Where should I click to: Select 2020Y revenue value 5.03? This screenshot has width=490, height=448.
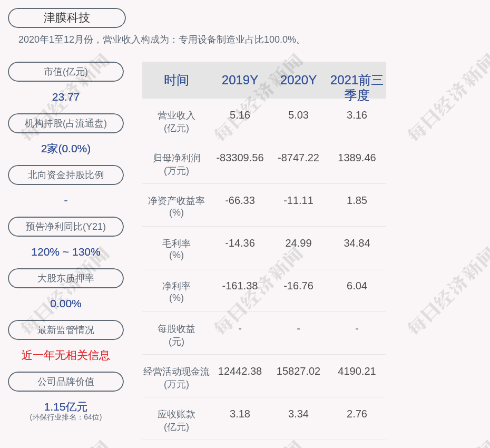point(298,115)
